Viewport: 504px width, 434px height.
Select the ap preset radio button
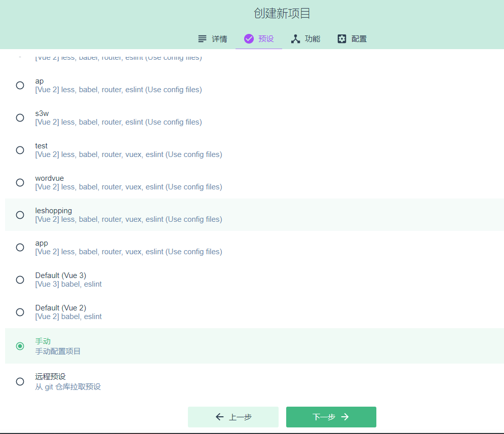pyautogui.click(x=20, y=85)
